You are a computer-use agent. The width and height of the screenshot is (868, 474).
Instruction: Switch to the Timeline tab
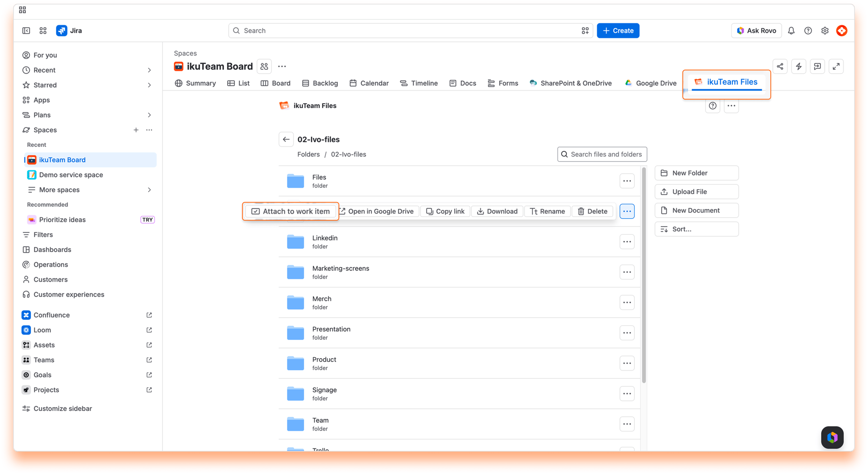419,83
